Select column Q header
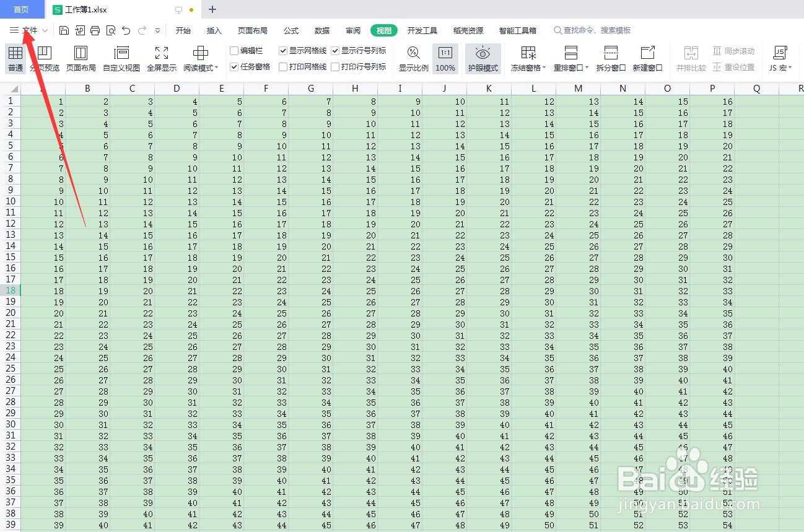 (x=756, y=89)
